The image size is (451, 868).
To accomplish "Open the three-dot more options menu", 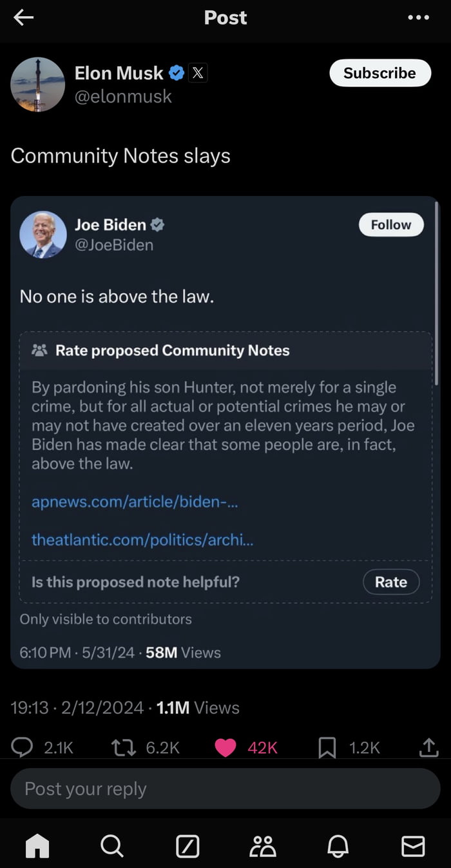I will (x=419, y=18).
